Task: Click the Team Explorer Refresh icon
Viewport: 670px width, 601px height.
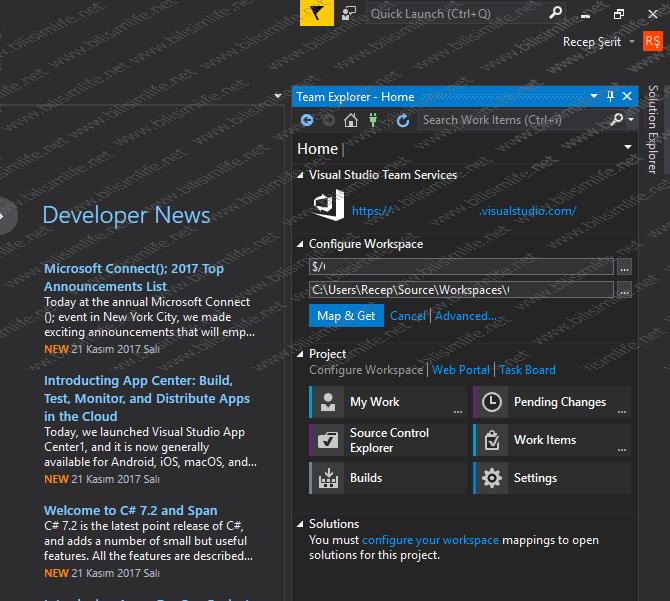Action: pyautogui.click(x=403, y=120)
